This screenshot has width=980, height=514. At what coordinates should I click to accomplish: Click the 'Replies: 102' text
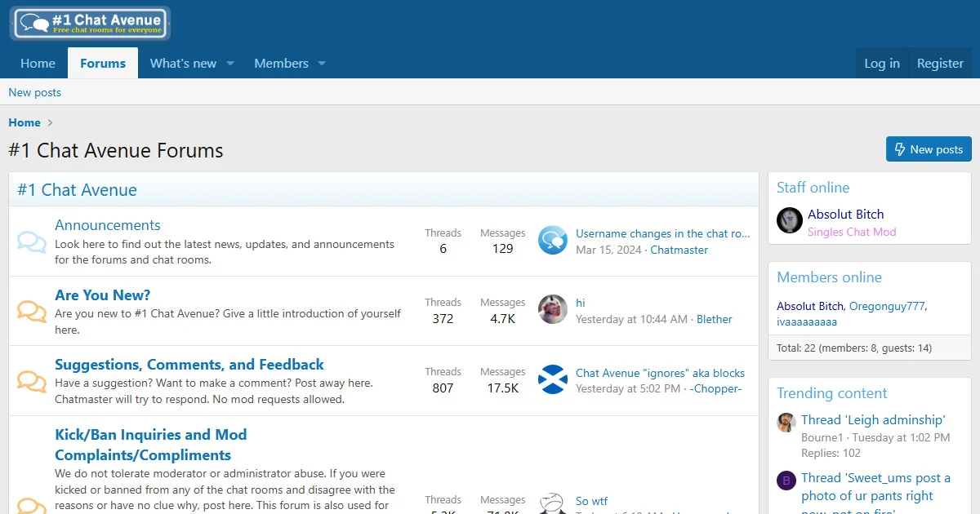[831, 453]
